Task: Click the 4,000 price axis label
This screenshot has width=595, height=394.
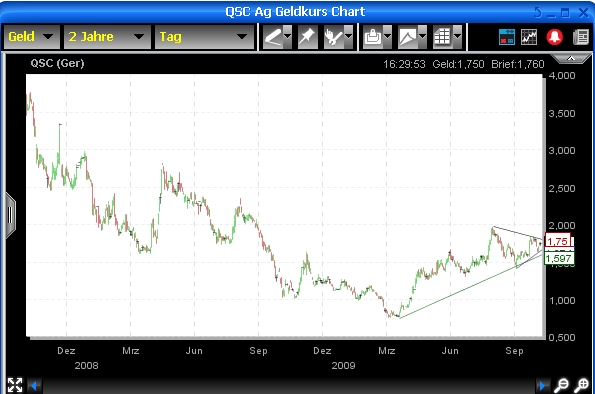Action: (x=562, y=76)
